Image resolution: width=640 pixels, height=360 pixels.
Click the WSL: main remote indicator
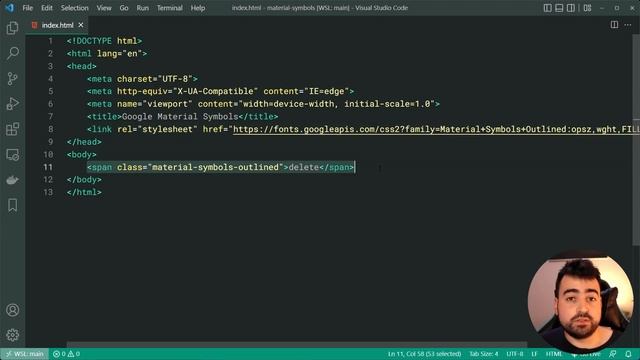click(x=24, y=354)
